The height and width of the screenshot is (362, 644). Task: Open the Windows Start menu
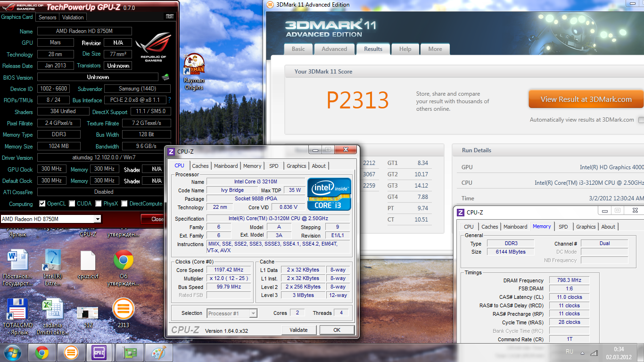pos(13,352)
